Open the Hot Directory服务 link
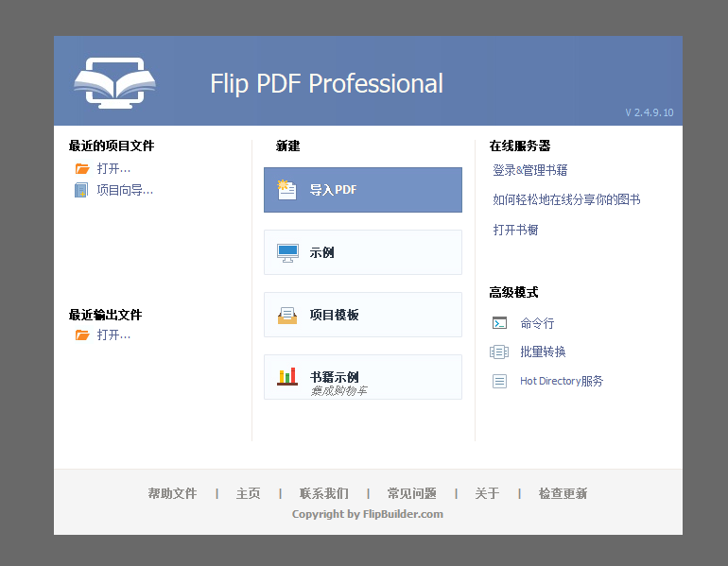 [x=562, y=381]
